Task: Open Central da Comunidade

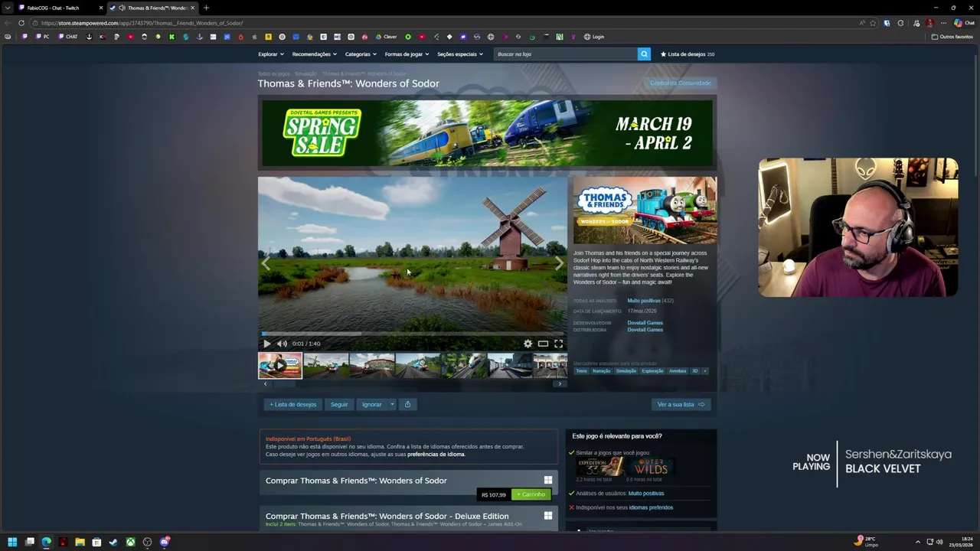Action: (x=680, y=83)
